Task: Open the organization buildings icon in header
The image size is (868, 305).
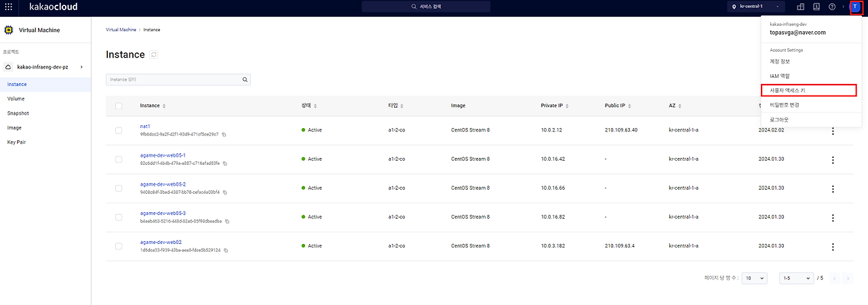Action: pos(800,7)
